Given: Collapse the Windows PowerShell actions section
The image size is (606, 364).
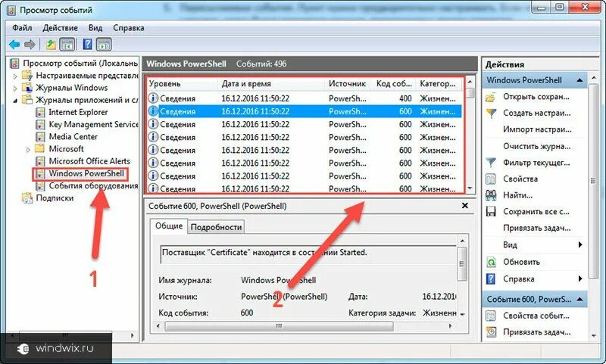Looking at the screenshot, I should coord(579,80).
